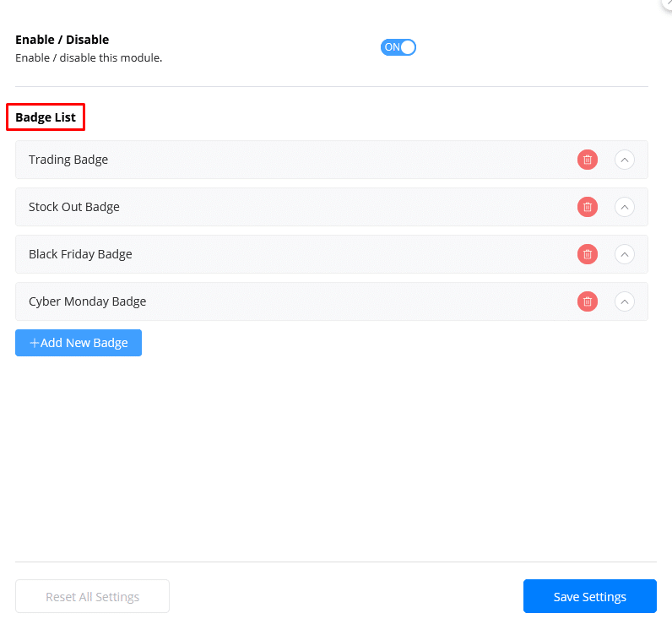Select the Cyber Monday Badge row title
672x635 pixels.
[87, 301]
